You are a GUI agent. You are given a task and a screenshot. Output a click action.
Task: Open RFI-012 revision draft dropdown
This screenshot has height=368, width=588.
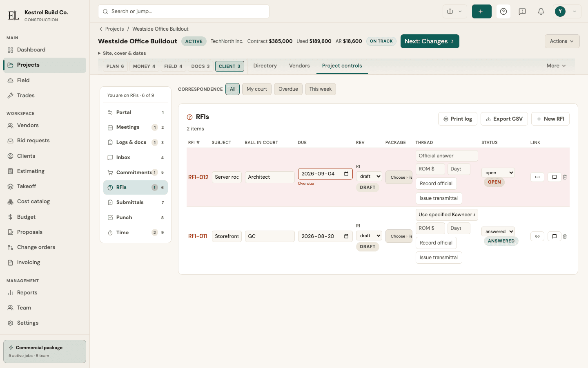pos(369,177)
